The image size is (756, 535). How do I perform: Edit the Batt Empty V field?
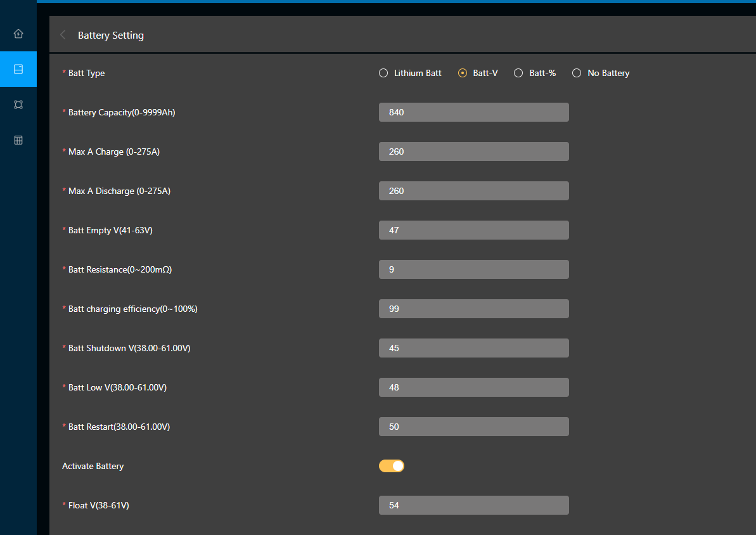[474, 230]
